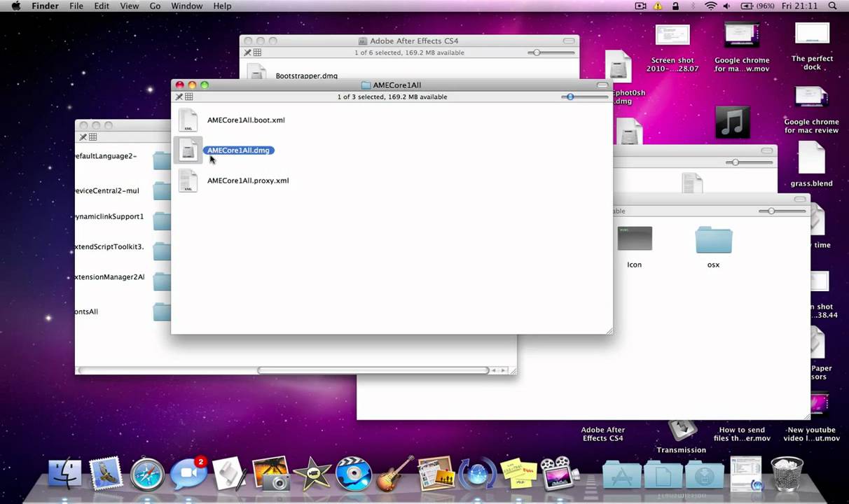Open the Finder menu
The height and width of the screenshot is (504, 849).
click(46, 6)
